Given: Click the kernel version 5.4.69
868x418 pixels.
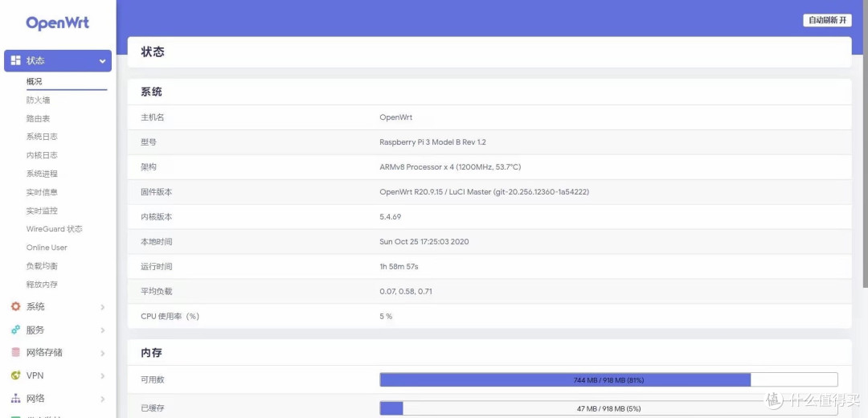Looking at the screenshot, I should point(391,217).
